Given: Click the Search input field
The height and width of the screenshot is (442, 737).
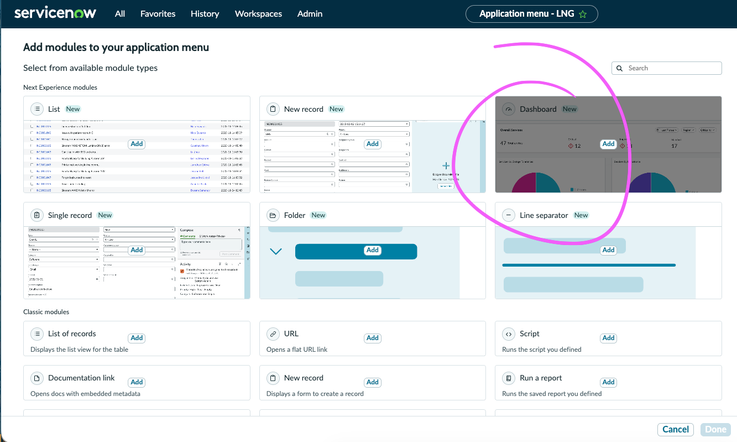Looking at the screenshot, I should 666,68.
